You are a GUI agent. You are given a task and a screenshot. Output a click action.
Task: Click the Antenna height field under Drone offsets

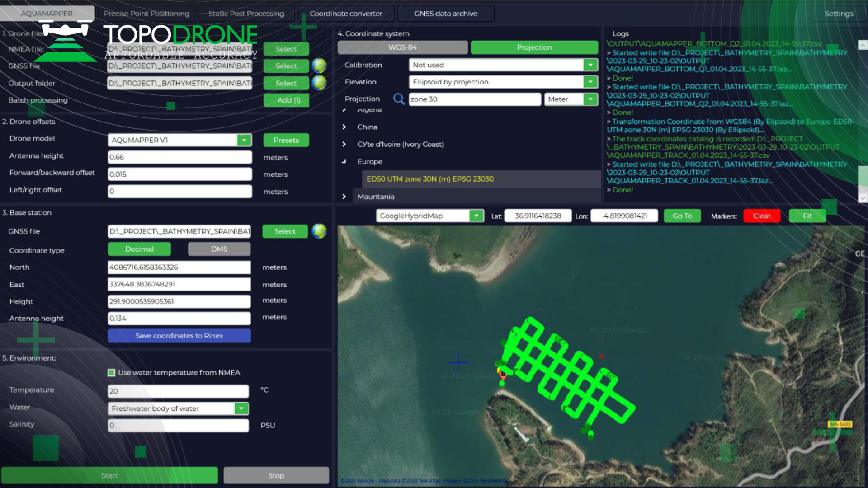[179, 157]
